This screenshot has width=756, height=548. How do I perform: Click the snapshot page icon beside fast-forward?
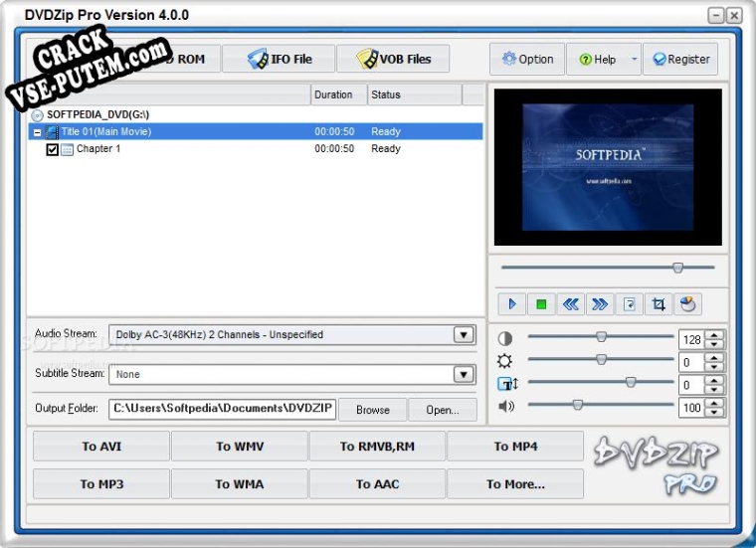[x=629, y=304]
